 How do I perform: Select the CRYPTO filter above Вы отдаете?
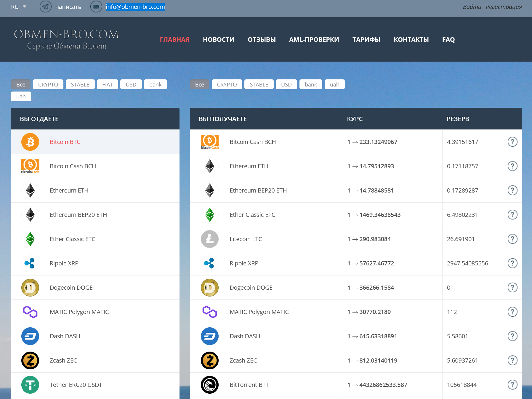48,84
